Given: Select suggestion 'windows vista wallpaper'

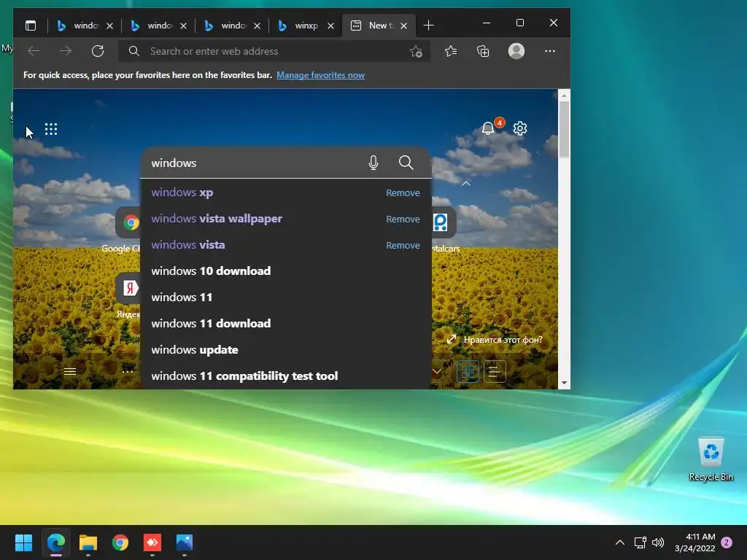Looking at the screenshot, I should [286, 219].
